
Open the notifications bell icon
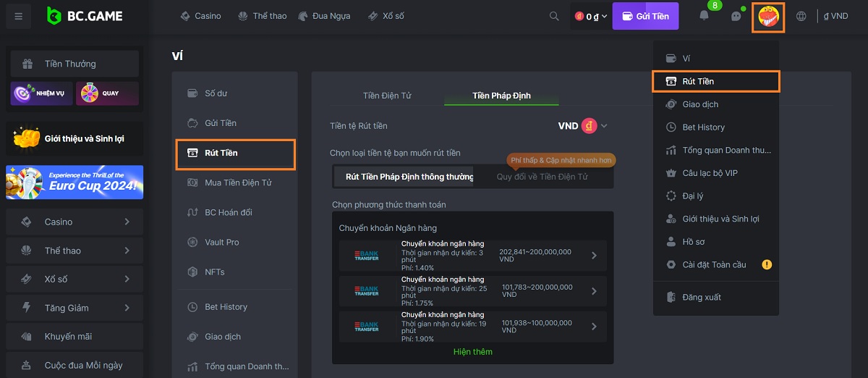(x=704, y=16)
